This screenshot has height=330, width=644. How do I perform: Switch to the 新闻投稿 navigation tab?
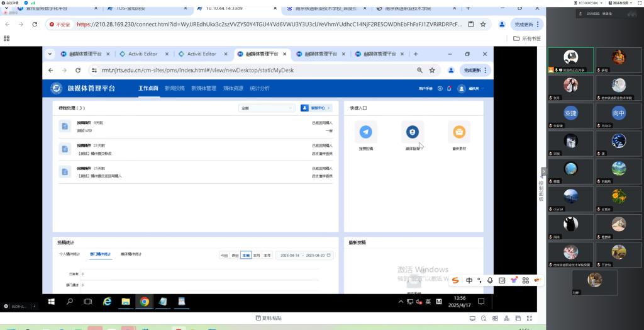(x=175, y=88)
